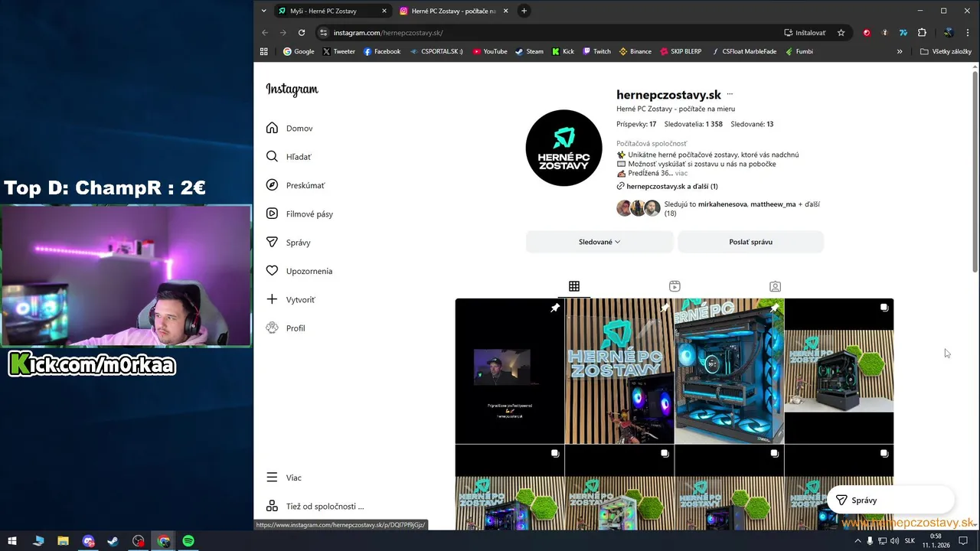Open Všetky záložky folder

point(946,51)
